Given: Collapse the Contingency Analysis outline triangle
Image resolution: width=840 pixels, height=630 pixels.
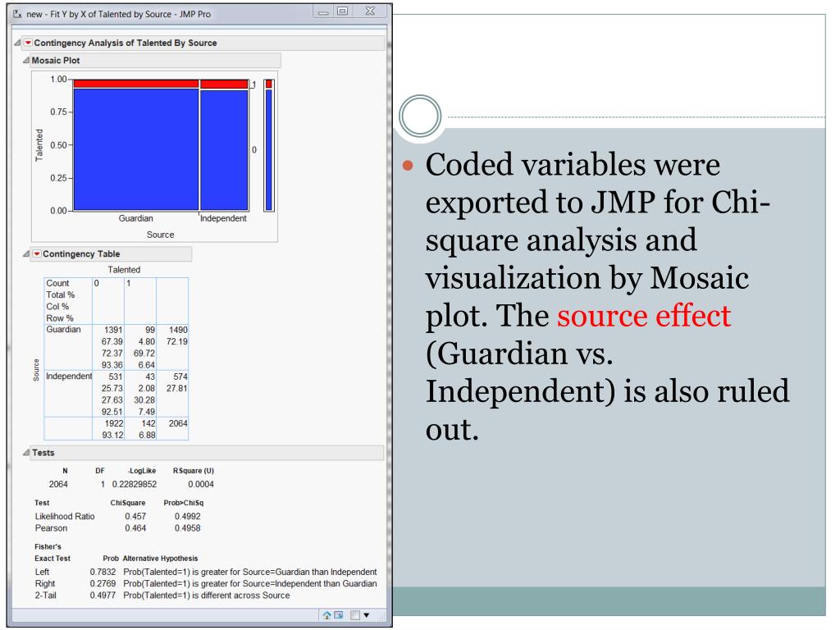Looking at the screenshot, I should coord(18,43).
